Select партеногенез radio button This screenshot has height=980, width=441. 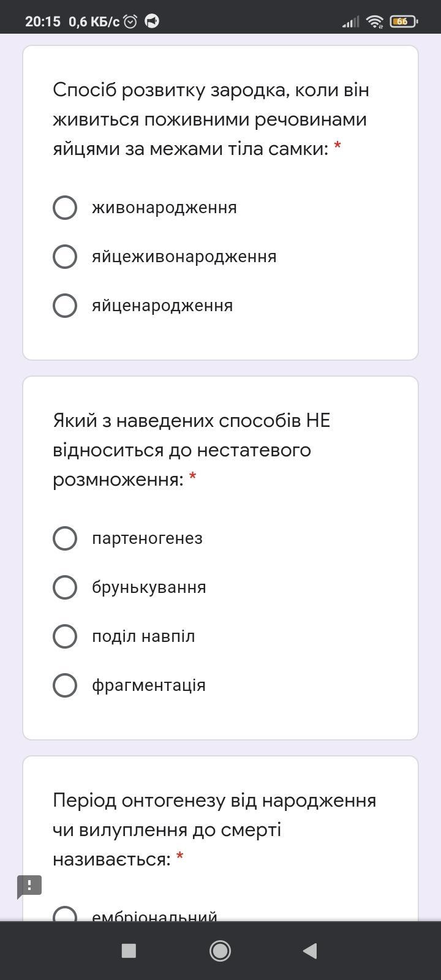point(65,538)
